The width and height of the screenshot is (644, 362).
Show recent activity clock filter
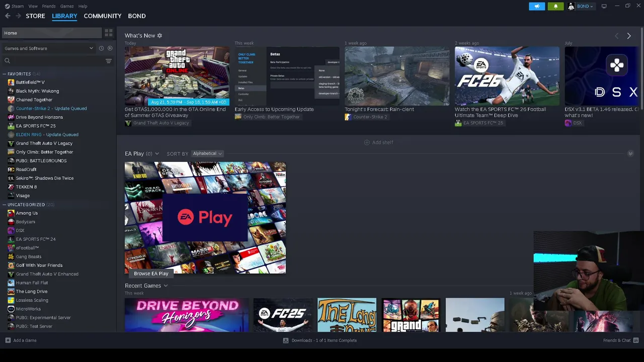pyautogui.click(x=101, y=48)
